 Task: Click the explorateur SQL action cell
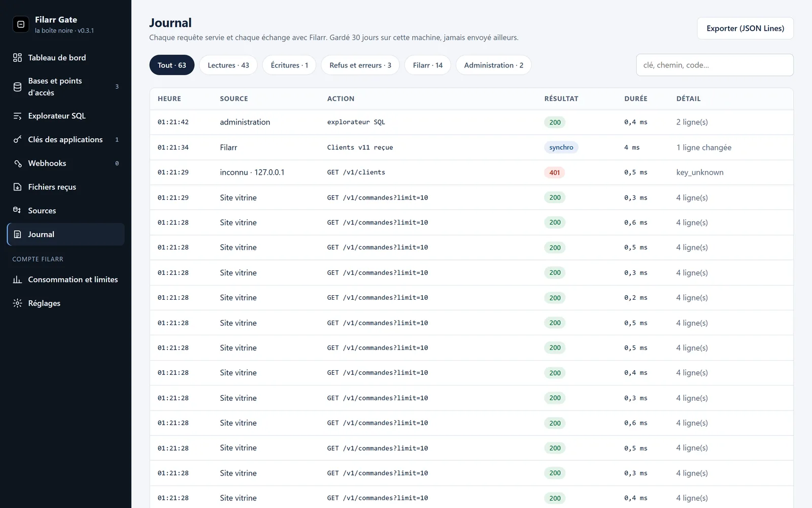(356, 122)
